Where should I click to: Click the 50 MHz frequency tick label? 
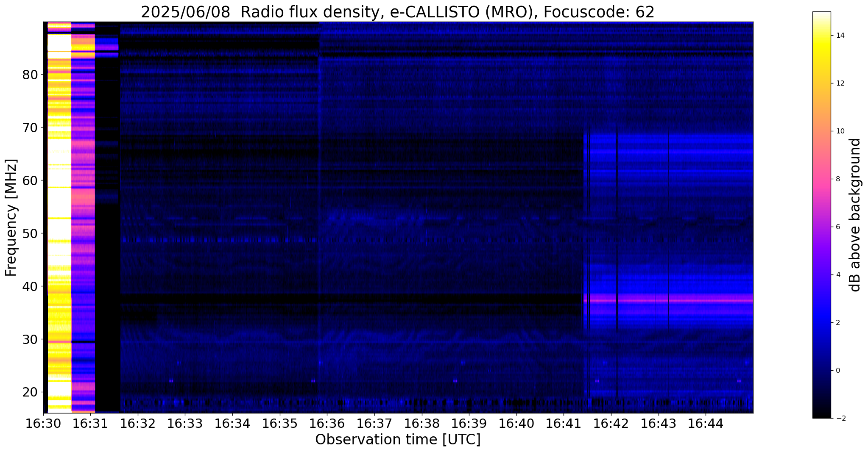[30, 233]
